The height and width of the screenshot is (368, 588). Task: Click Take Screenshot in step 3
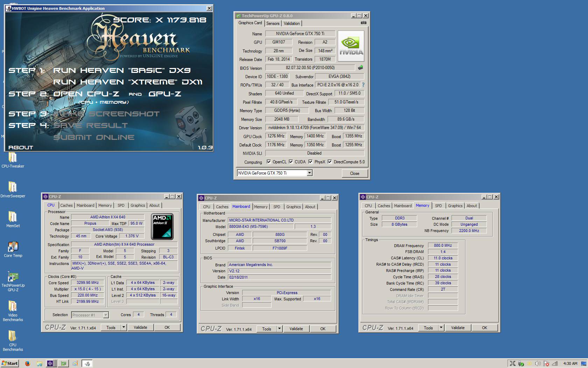click(106, 114)
